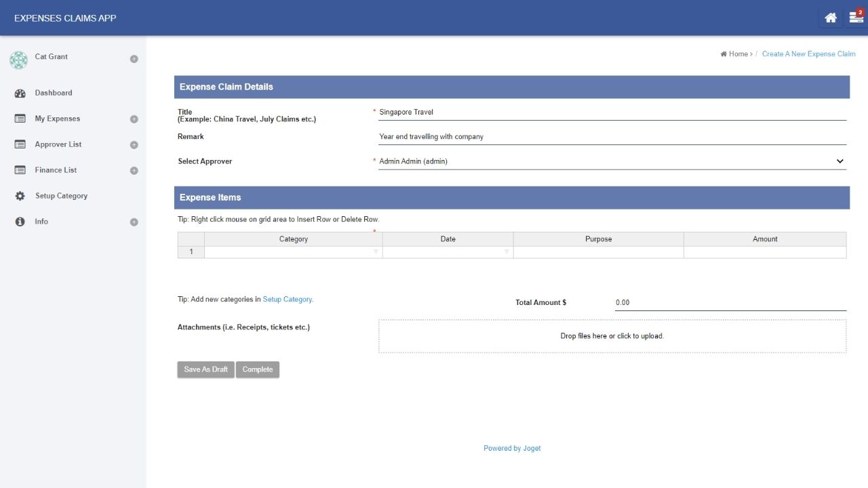Screen dimensions: 868x488
Task: Expand the Approver List submenu
Action: click(134, 145)
